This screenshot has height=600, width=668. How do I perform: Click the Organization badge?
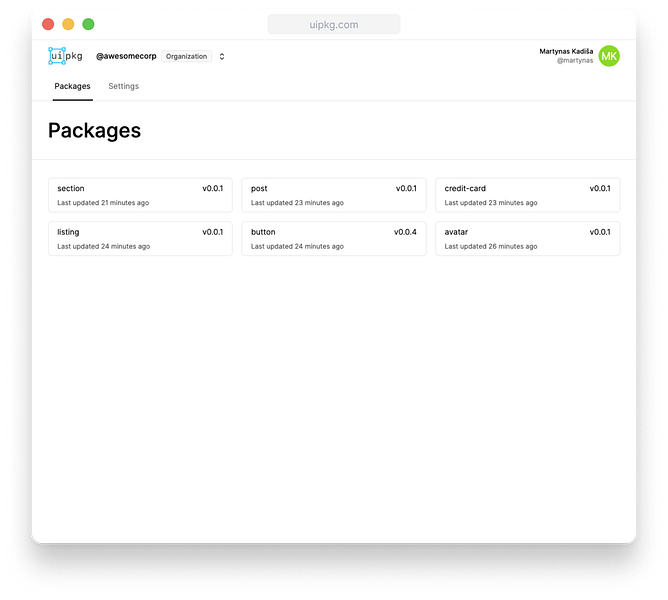pyautogui.click(x=186, y=56)
